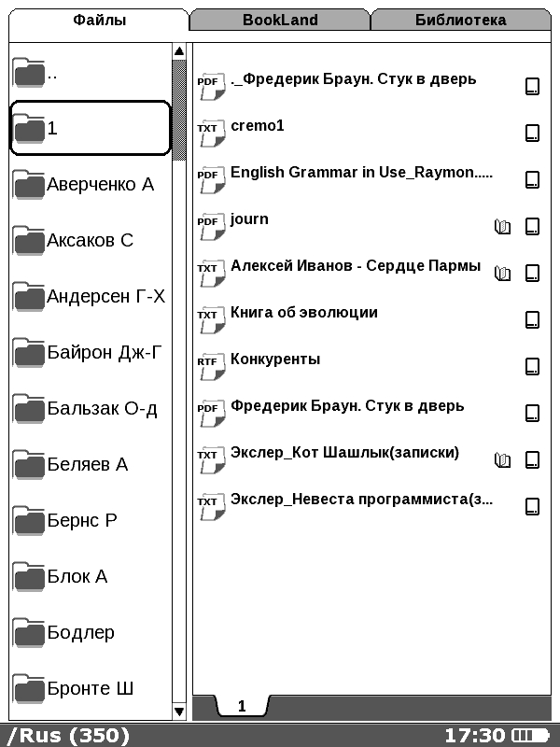Click the device icon on Конкуренты row
Screen dimensions: 560x747
pyautogui.click(x=532, y=366)
